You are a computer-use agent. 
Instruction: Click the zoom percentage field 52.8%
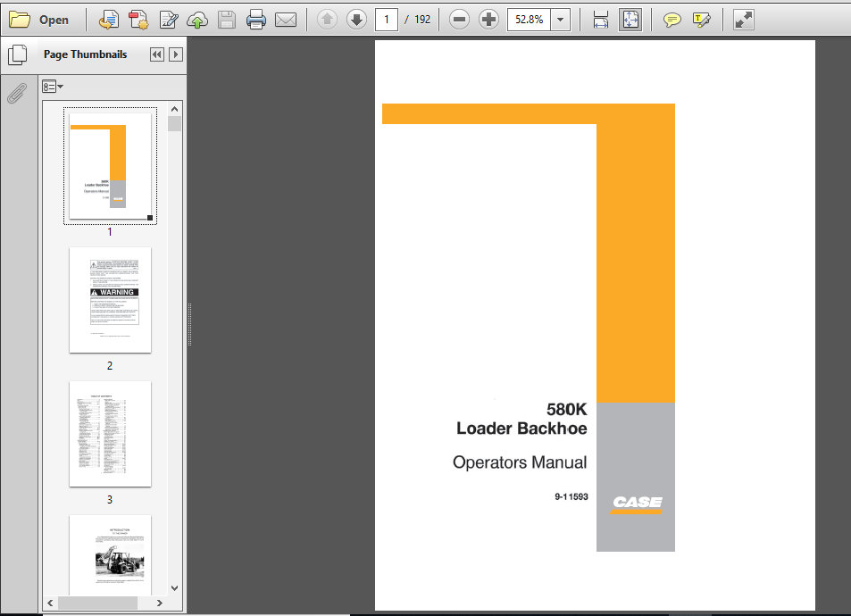click(529, 20)
